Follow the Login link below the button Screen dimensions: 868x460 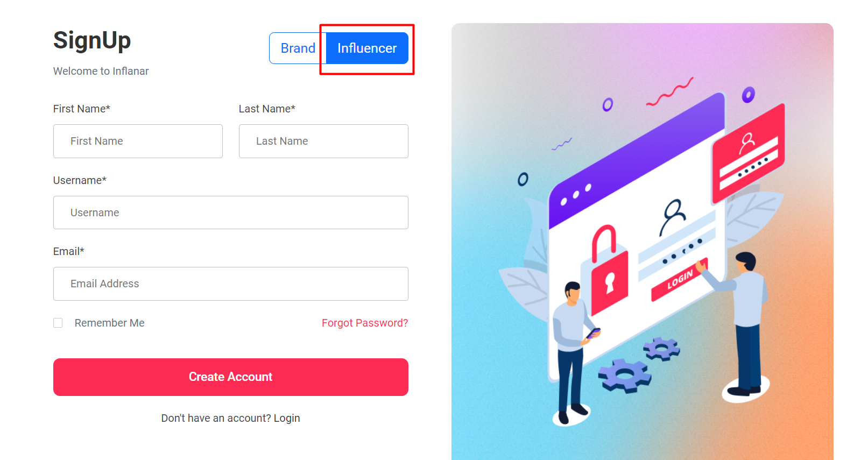287,418
